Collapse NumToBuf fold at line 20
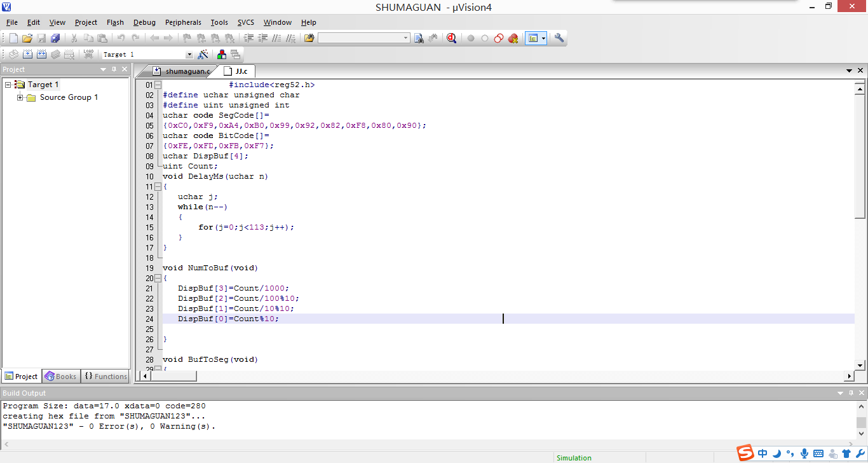 click(158, 278)
